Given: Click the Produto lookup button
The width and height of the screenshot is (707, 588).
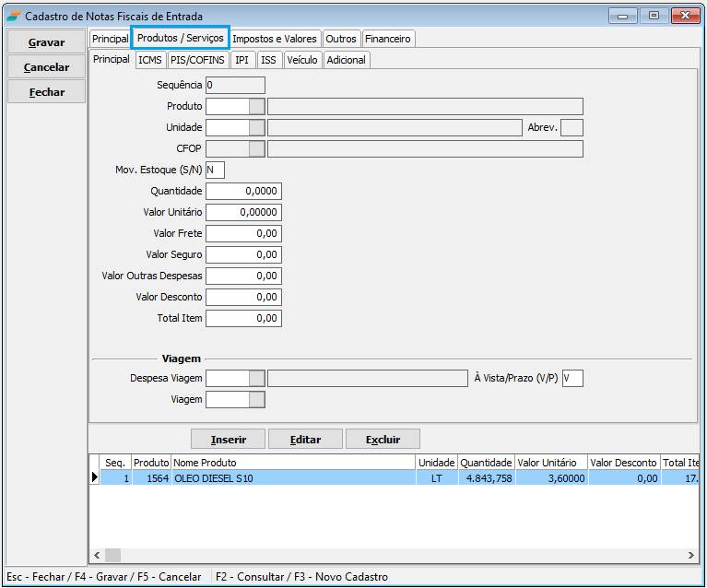Looking at the screenshot, I should 257,106.
